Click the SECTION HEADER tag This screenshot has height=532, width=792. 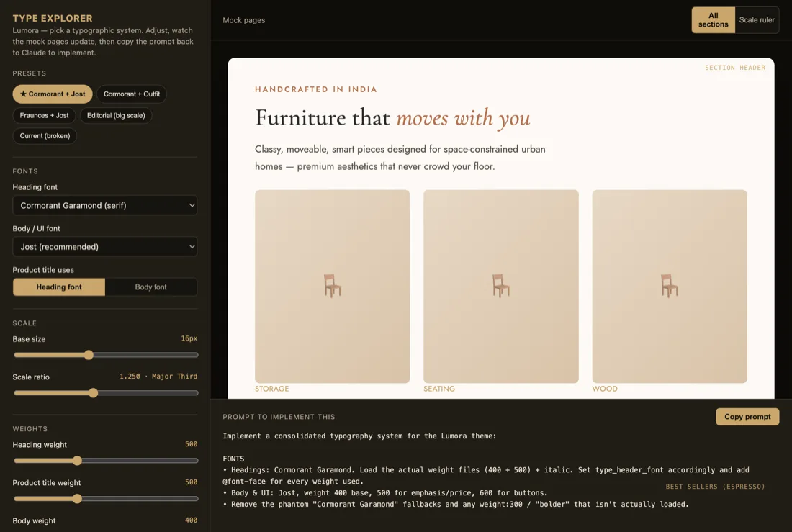[735, 68]
